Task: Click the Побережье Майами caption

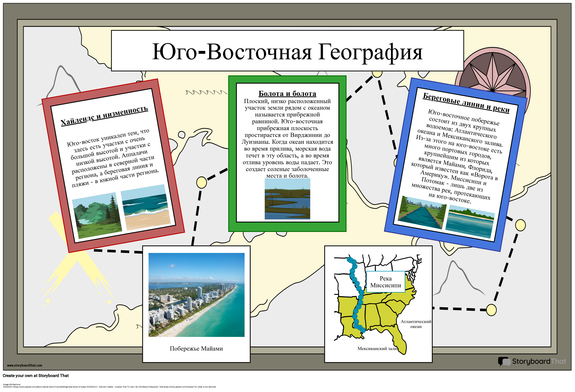Action: [196, 348]
